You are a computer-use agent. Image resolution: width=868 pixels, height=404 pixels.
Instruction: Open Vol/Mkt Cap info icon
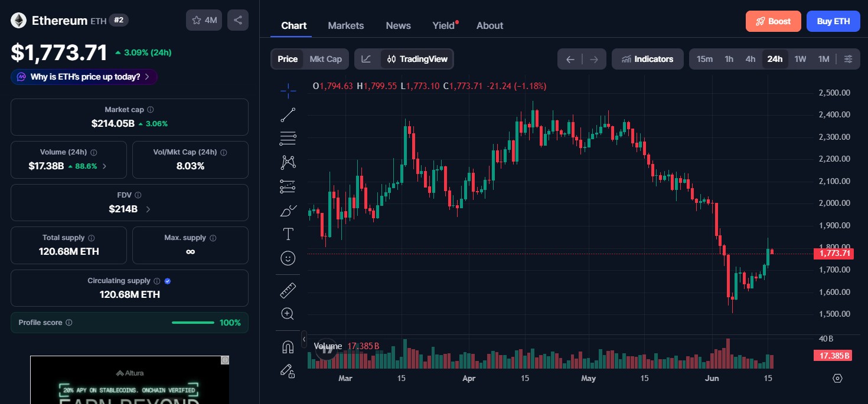click(223, 152)
